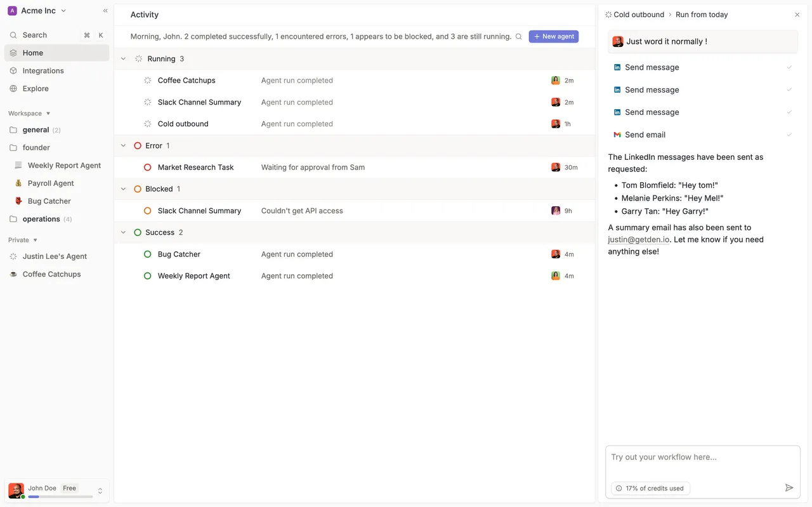Viewport: 812px width, 507px height.
Task: Click the '17% of credits used' indicator
Action: tap(650, 489)
